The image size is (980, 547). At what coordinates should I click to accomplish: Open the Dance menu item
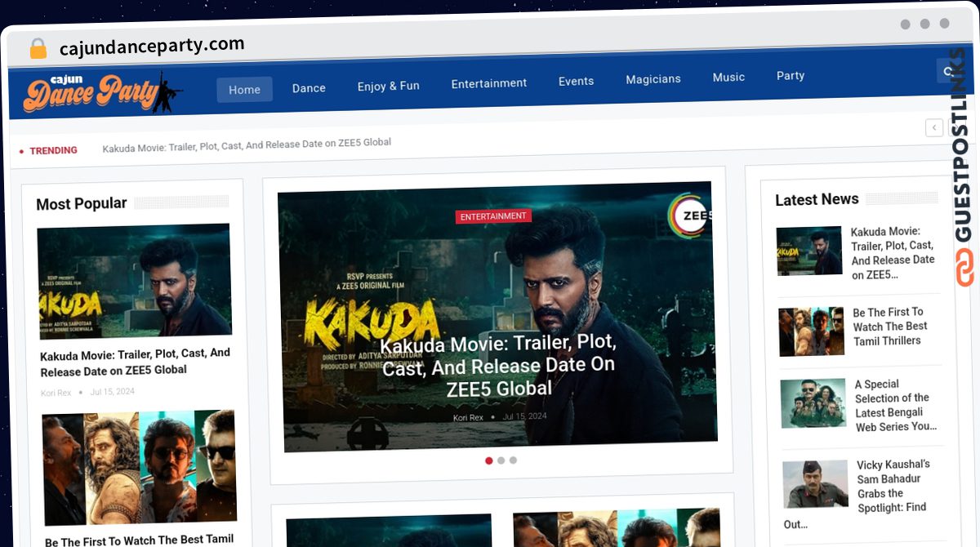tap(309, 88)
